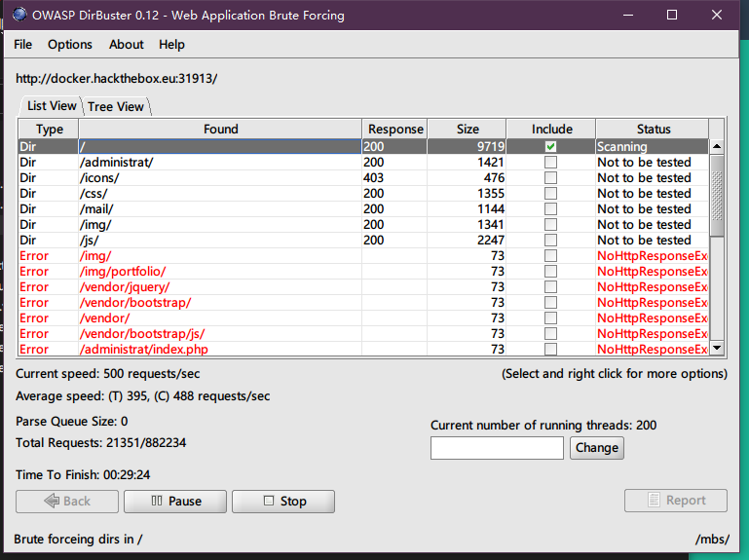Click the Change threads button
The image size is (749, 560).
coord(596,448)
